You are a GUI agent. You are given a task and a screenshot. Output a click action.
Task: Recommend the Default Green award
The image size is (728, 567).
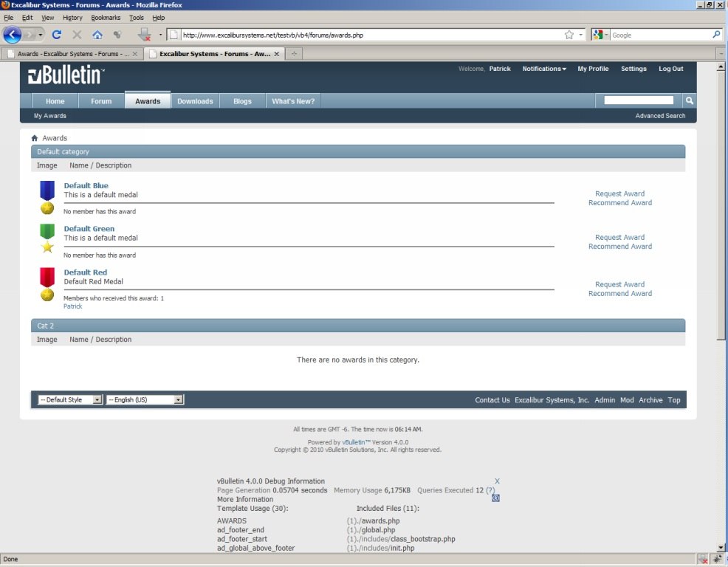(x=619, y=247)
